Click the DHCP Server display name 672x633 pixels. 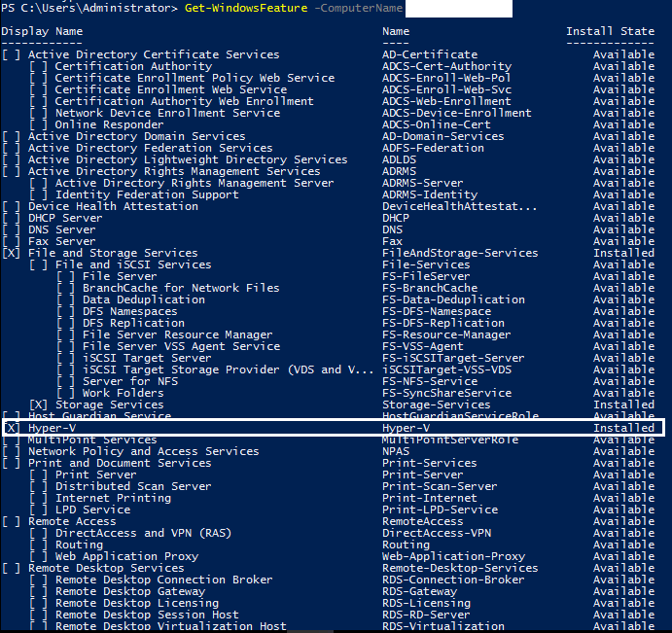(65, 218)
